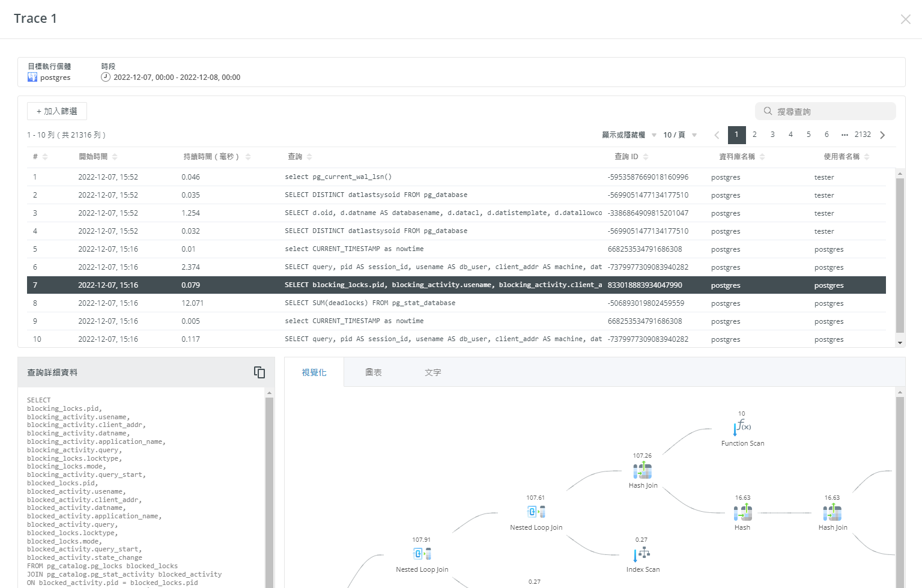
Task: Go to page 3 of results
Action: [772, 135]
